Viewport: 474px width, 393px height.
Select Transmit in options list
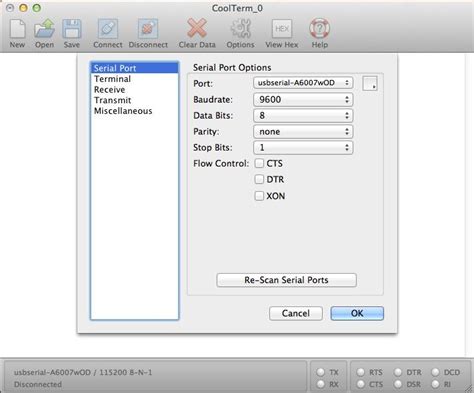(x=135, y=100)
